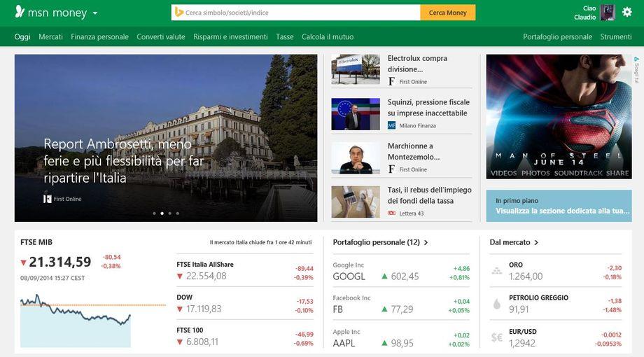The image size is (644, 357).
Task: Go to Finanza personale section
Action: click(99, 36)
